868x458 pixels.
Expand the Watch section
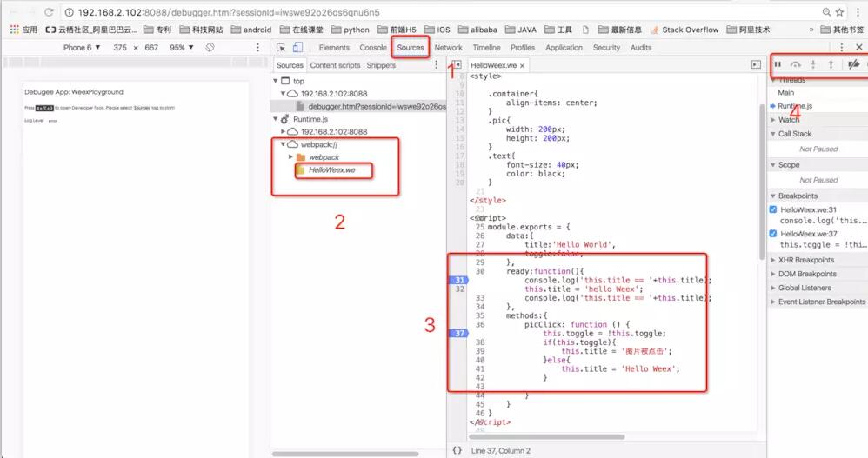coord(773,119)
